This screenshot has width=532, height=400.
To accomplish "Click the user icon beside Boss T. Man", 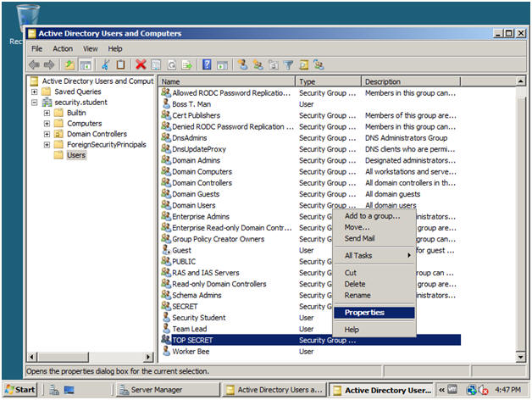I will tap(166, 103).
